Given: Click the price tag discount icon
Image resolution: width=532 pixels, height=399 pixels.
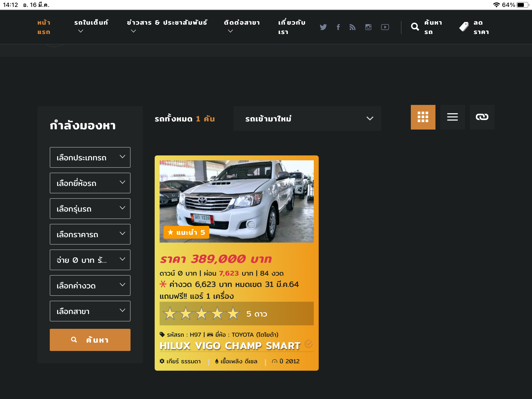Looking at the screenshot, I should pyautogui.click(x=464, y=27).
